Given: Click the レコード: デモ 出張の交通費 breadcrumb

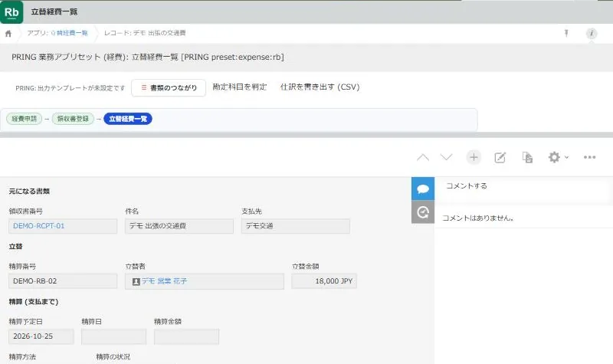Looking at the screenshot, I should [145, 33].
